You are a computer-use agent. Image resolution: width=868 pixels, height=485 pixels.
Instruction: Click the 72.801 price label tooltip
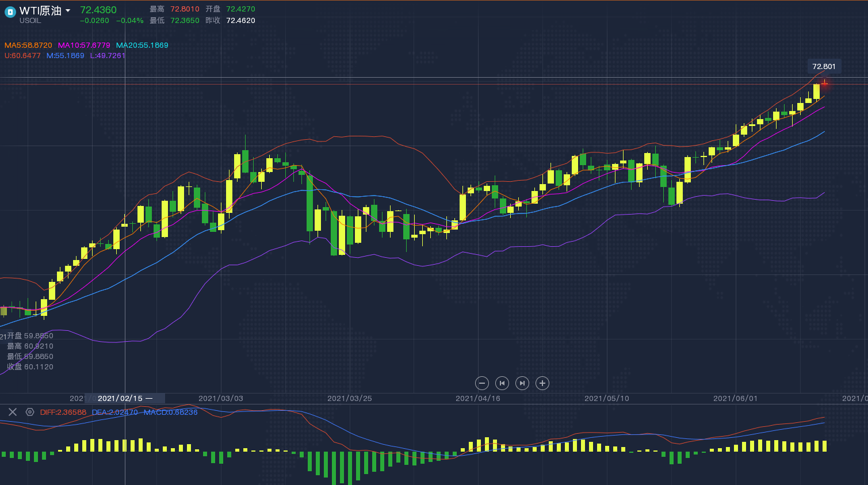824,67
